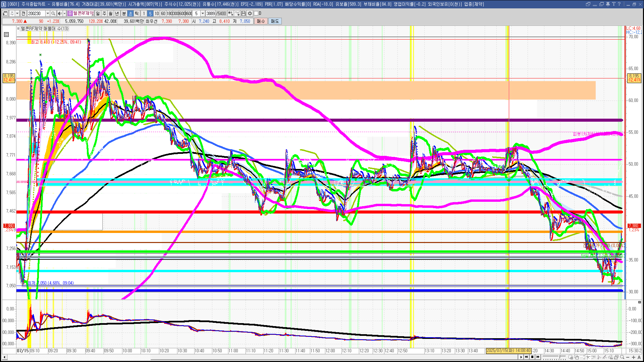Click the minus zoom-out icon

(x=628, y=357)
